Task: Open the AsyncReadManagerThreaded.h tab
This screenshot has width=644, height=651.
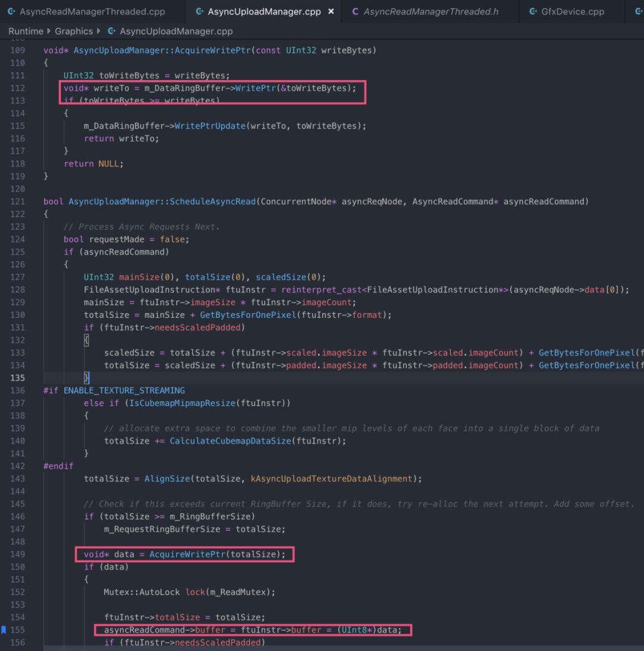Action: coord(431,11)
